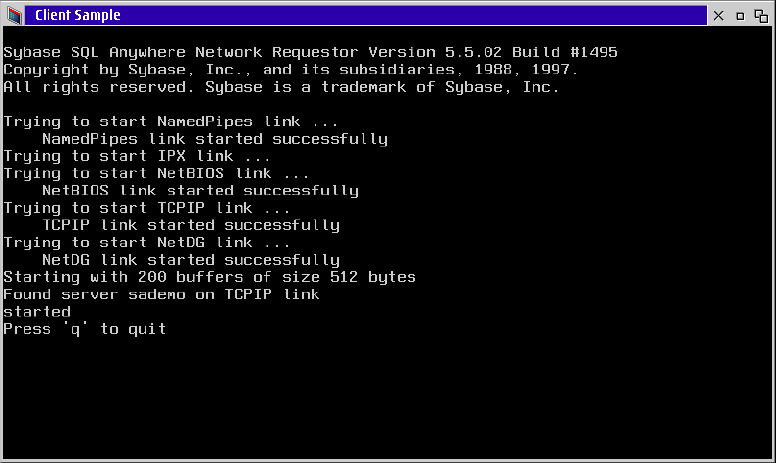Select 'NetDG link started successfully' text
The height and width of the screenshot is (463, 776).
[x=191, y=260]
